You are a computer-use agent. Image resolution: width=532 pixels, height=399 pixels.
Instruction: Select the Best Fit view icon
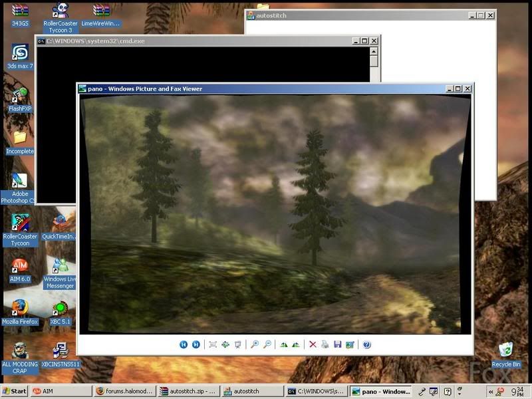pyautogui.click(x=213, y=344)
